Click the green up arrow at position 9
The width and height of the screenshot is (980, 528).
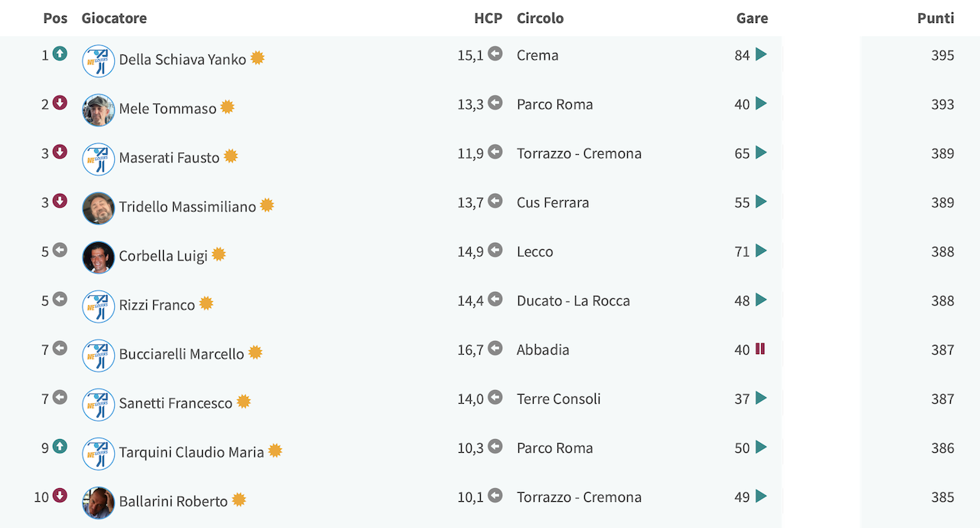[x=60, y=446]
